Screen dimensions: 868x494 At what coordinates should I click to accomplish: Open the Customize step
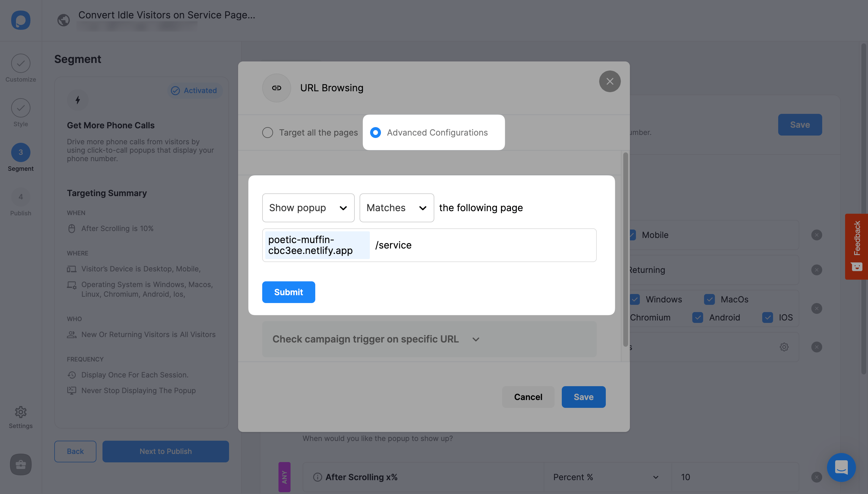21,68
